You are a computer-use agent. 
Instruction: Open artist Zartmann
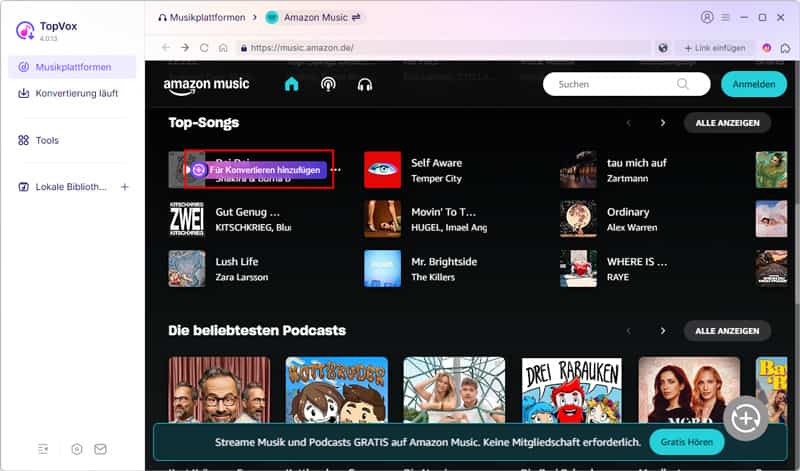628,179
